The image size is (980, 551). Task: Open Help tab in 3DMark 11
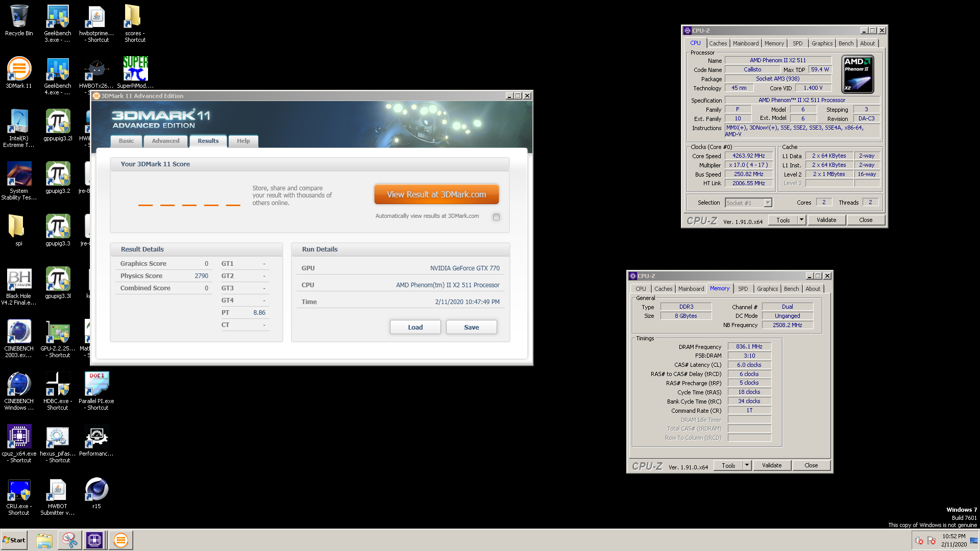[x=243, y=141]
